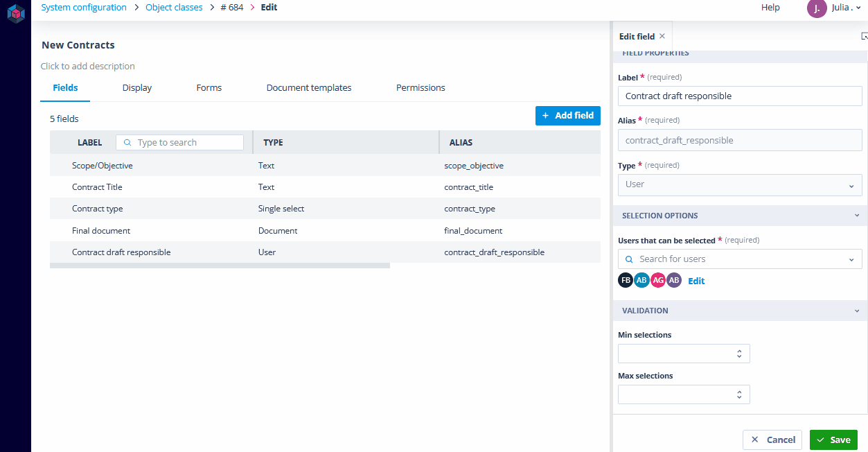Viewport: 868px width, 452px height.
Task: Open the Help link
Action: pos(770,8)
